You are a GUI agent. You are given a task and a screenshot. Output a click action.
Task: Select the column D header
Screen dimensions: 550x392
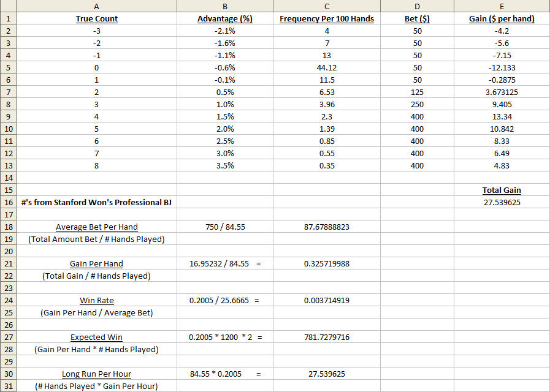417,6
